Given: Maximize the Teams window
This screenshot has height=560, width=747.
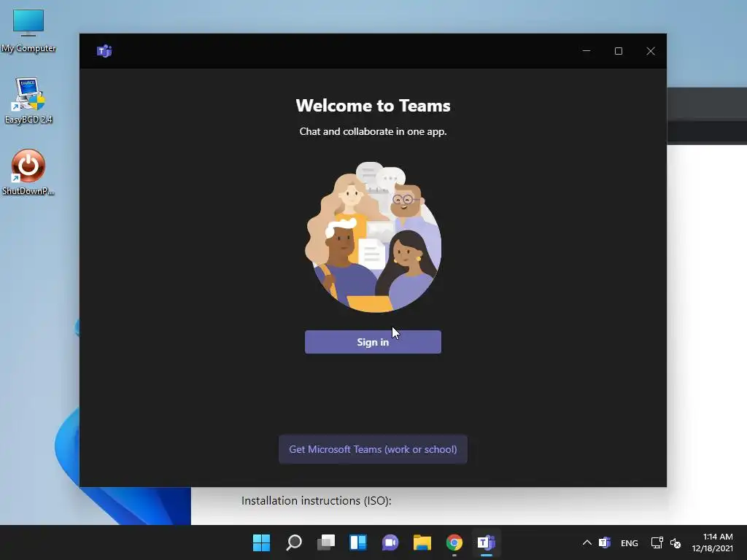Looking at the screenshot, I should (619, 51).
